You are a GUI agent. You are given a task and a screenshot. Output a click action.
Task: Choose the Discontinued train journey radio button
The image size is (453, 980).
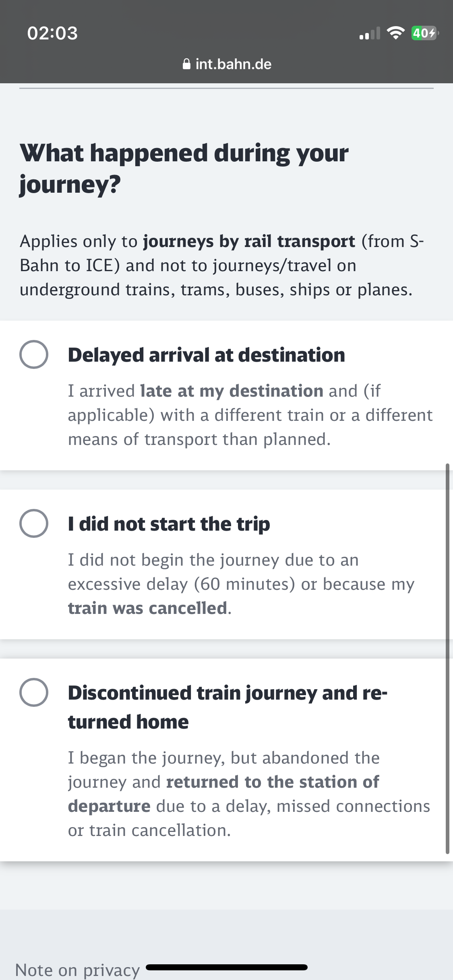(34, 692)
